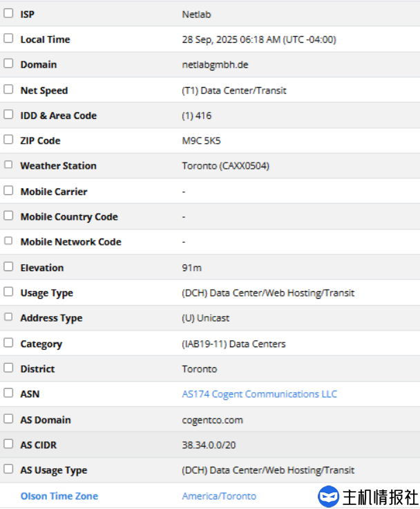The width and height of the screenshot is (420, 509).
Task: Open the AS174 Cogent Communications LLC link
Action: (x=259, y=394)
